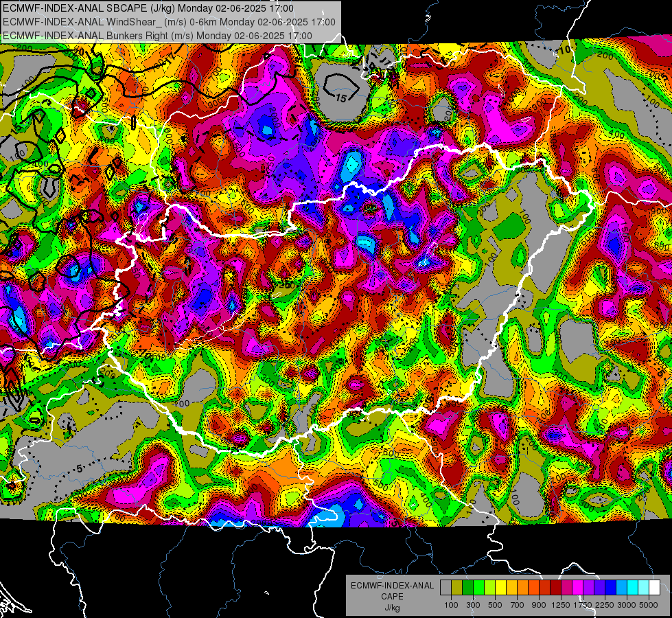Pick the yellow-green lime legend swatch
Viewport: 672px width, 618px height.
click(x=490, y=587)
